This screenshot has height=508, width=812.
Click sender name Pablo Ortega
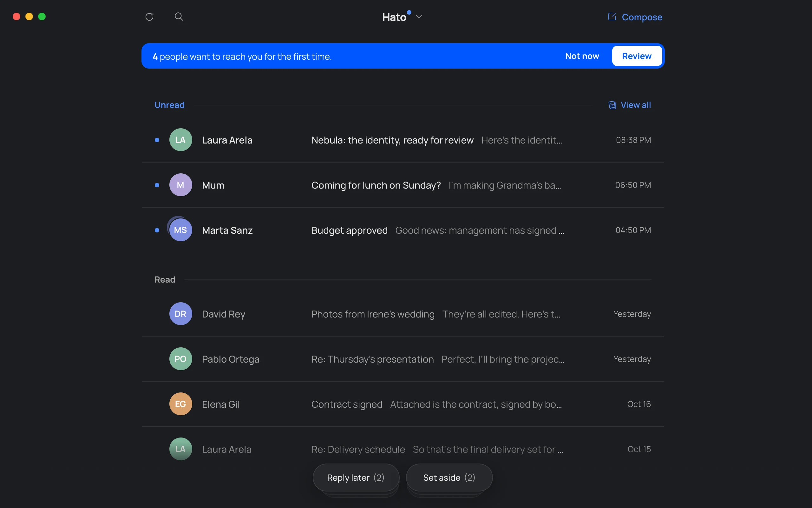(231, 359)
